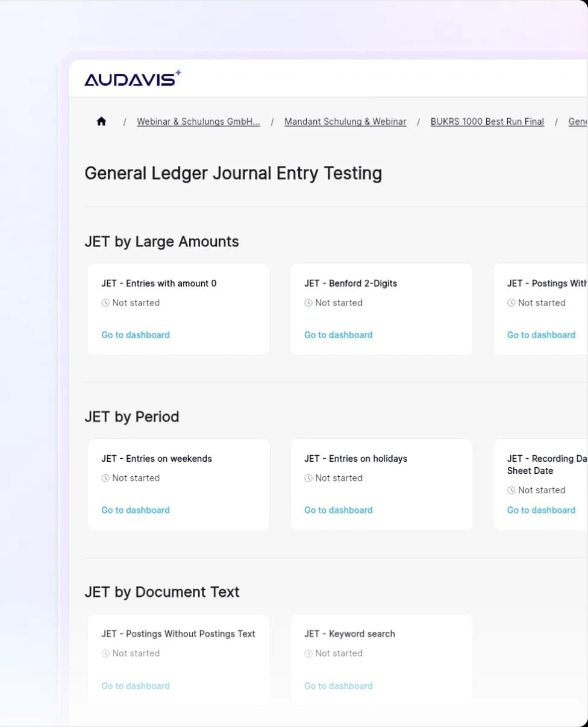The width and height of the screenshot is (588, 727).
Task: Click the home icon in the breadcrumb
Action: [x=101, y=121]
